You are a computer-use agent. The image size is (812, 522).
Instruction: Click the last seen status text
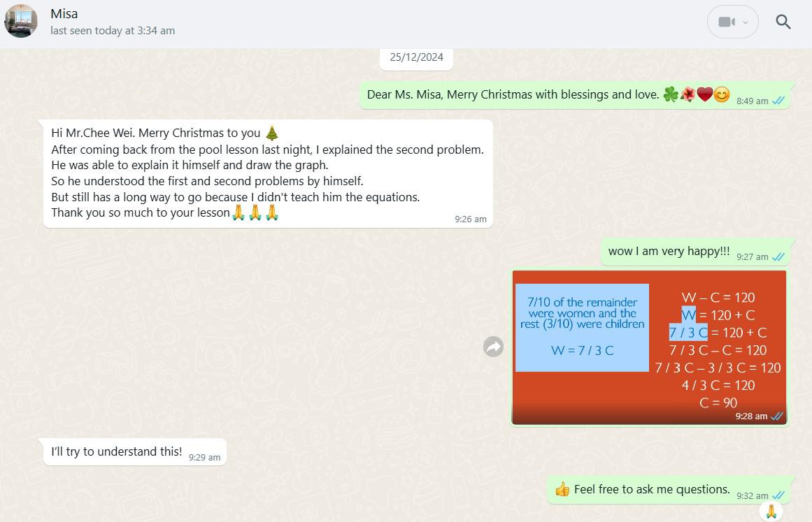(113, 31)
